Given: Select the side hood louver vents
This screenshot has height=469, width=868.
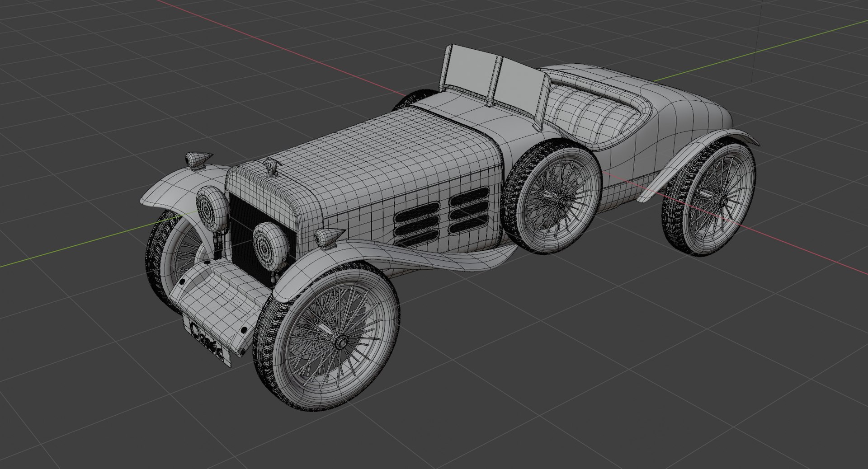Looking at the screenshot, I should (442, 216).
